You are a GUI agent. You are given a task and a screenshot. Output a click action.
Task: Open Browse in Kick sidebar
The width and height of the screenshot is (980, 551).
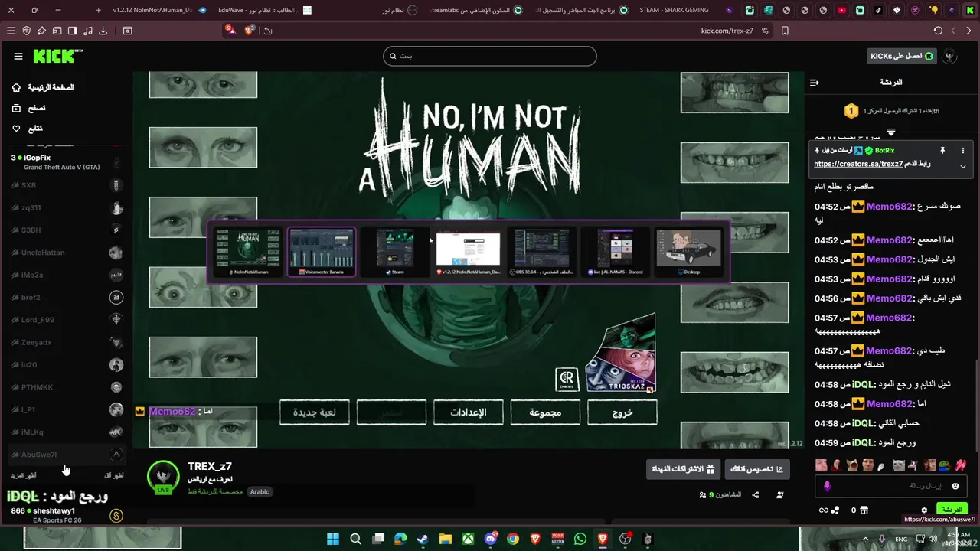(x=28, y=108)
